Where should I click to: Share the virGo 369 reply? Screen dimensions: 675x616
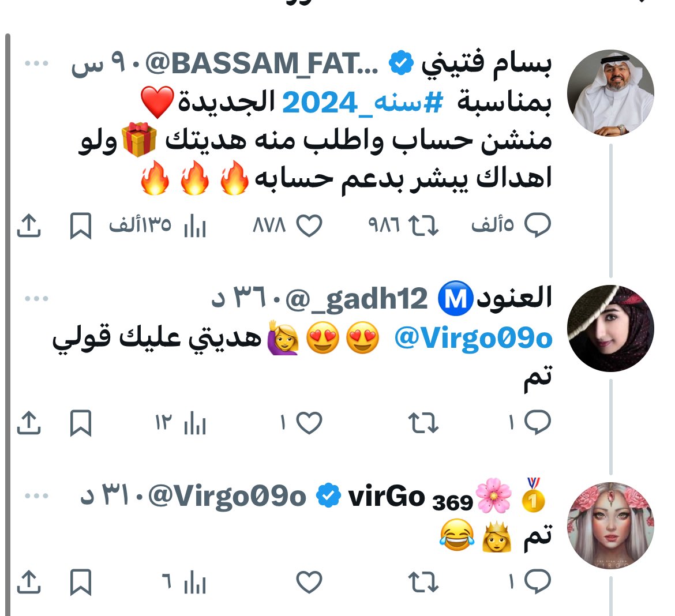tap(29, 583)
